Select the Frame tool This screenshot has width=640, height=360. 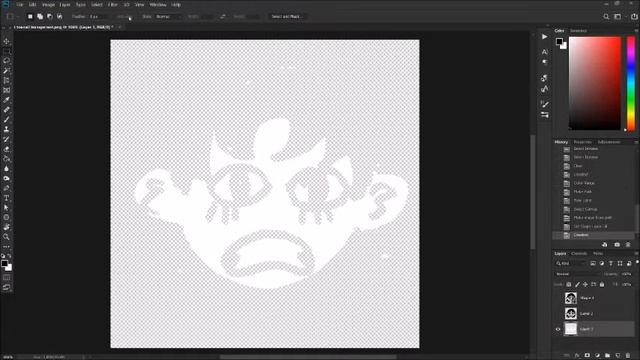pos(7,90)
